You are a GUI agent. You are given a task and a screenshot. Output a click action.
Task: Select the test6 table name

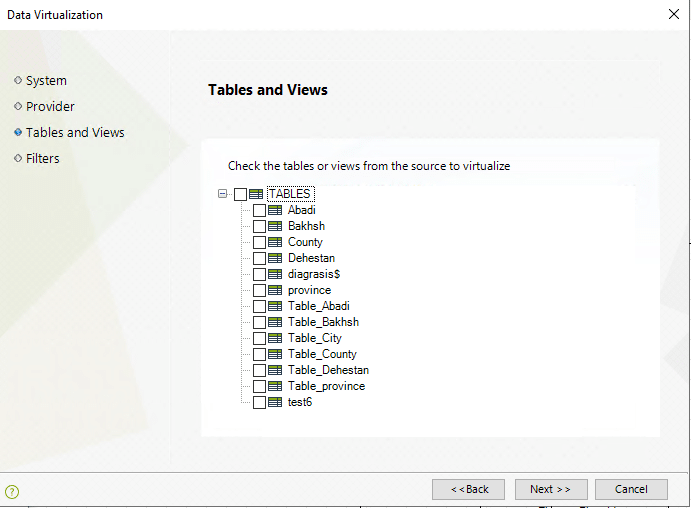(x=300, y=402)
